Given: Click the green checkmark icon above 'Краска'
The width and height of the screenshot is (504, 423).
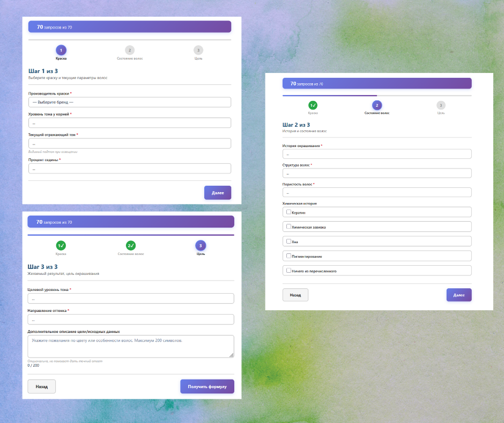Looking at the screenshot, I should (313, 106).
